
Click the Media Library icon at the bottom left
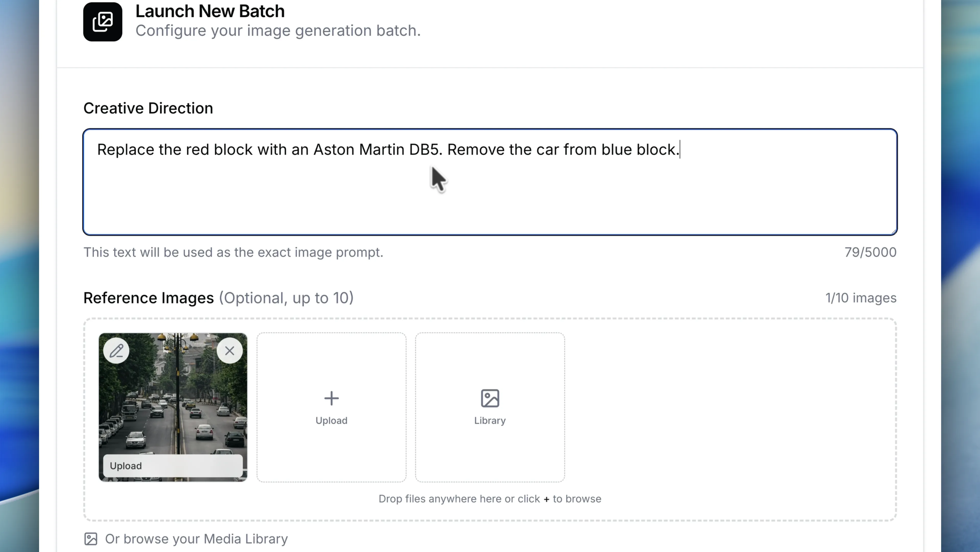coord(91,539)
